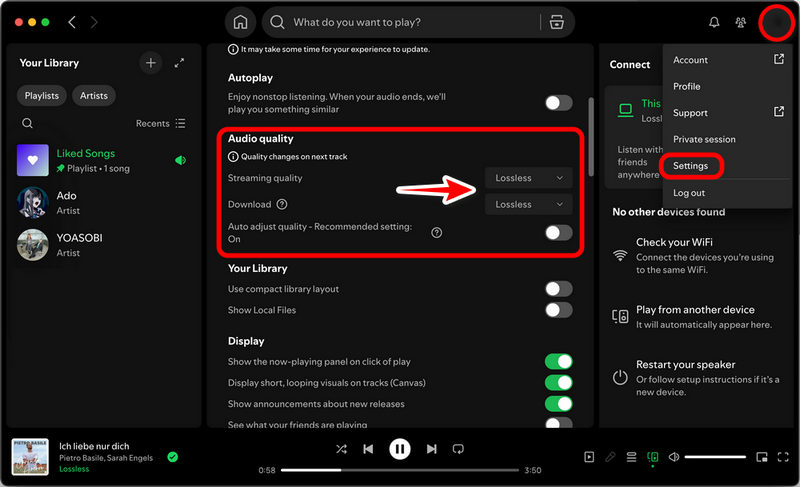Choose Log out

click(729, 193)
